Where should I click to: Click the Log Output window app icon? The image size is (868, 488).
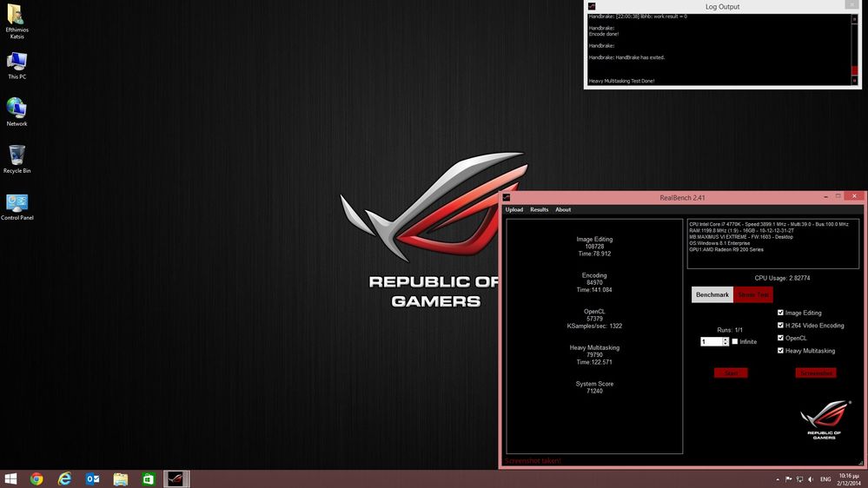click(x=592, y=6)
